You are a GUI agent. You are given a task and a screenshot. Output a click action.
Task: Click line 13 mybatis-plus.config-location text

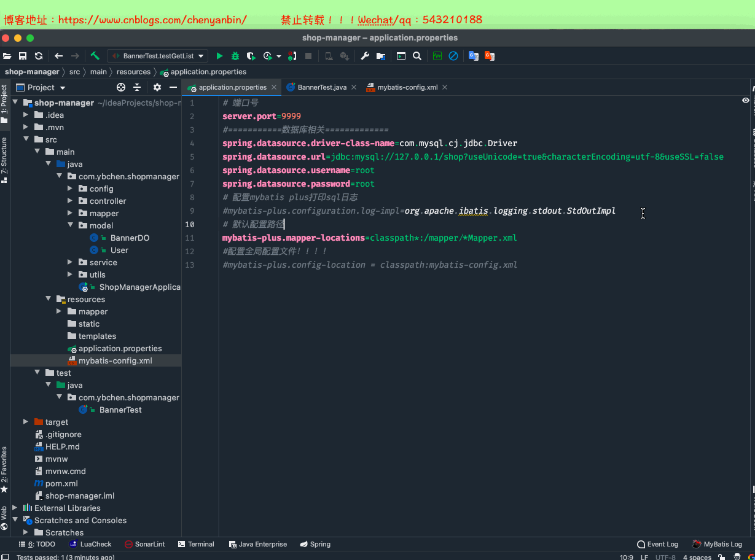[x=370, y=265]
